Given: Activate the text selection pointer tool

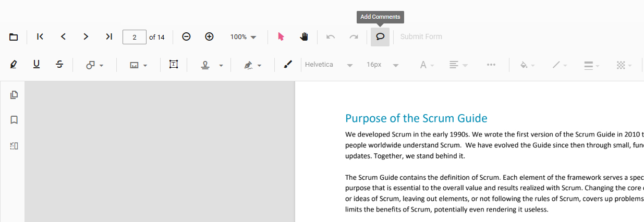Looking at the screenshot, I should pyautogui.click(x=281, y=36).
